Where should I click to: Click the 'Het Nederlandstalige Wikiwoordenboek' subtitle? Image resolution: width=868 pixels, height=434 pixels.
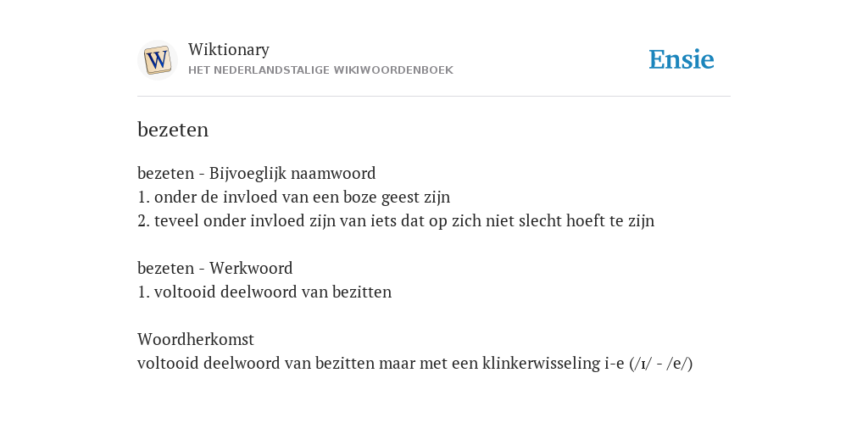(320, 70)
